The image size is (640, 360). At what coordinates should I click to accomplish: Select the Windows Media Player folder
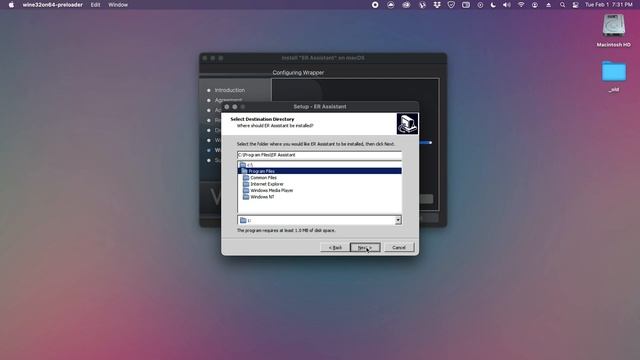coord(271,190)
